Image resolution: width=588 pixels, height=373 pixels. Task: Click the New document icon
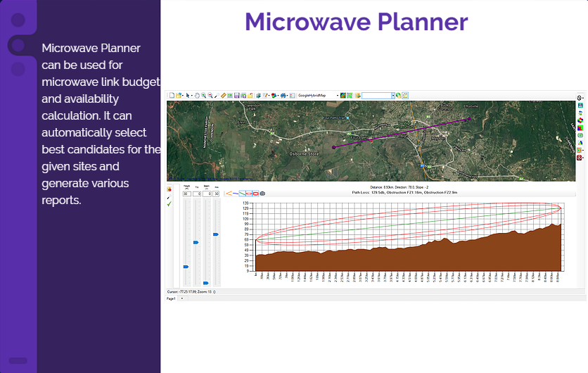point(172,96)
